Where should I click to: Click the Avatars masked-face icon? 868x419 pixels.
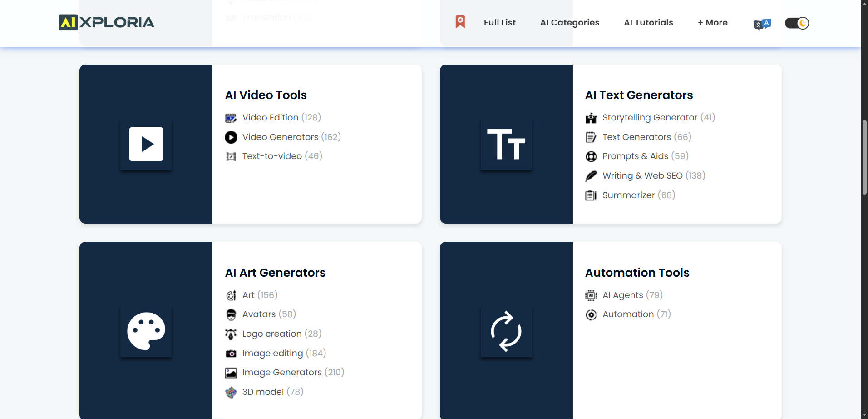[x=231, y=314]
